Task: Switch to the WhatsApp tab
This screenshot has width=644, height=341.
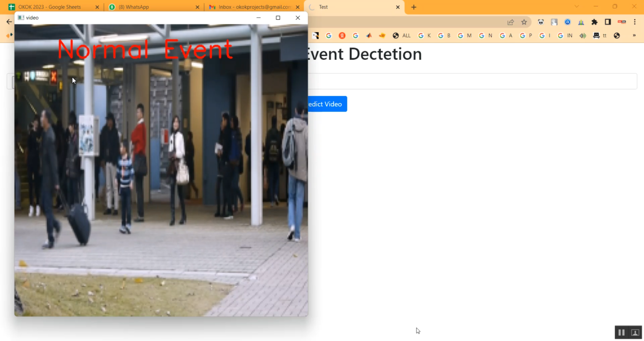Action: click(142, 7)
